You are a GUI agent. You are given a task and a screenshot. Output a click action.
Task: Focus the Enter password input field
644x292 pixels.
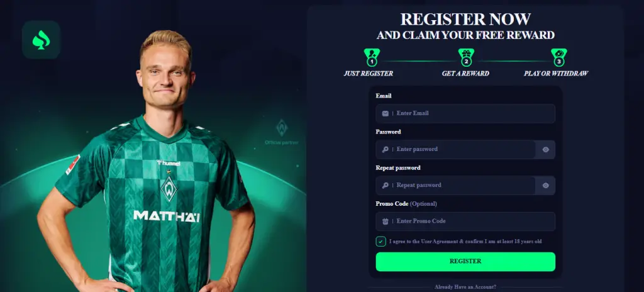(455, 150)
